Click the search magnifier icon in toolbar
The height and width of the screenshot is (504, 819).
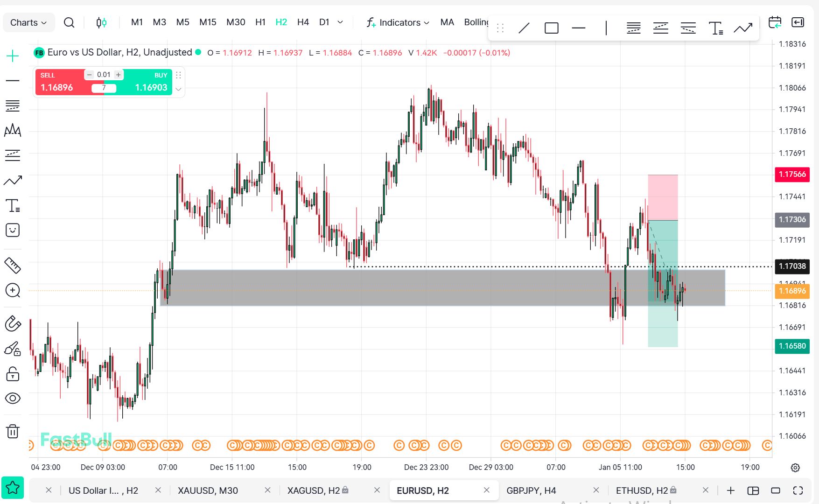point(69,22)
